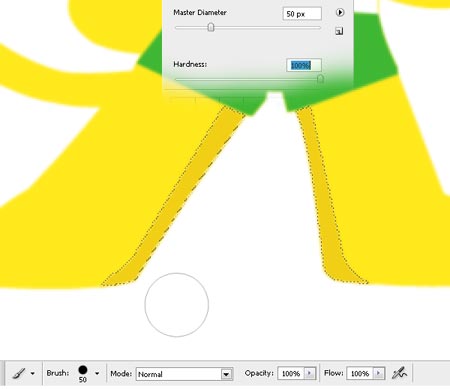Click the Hardness slider handle
The height and width of the screenshot is (389, 450).
(x=320, y=79)
